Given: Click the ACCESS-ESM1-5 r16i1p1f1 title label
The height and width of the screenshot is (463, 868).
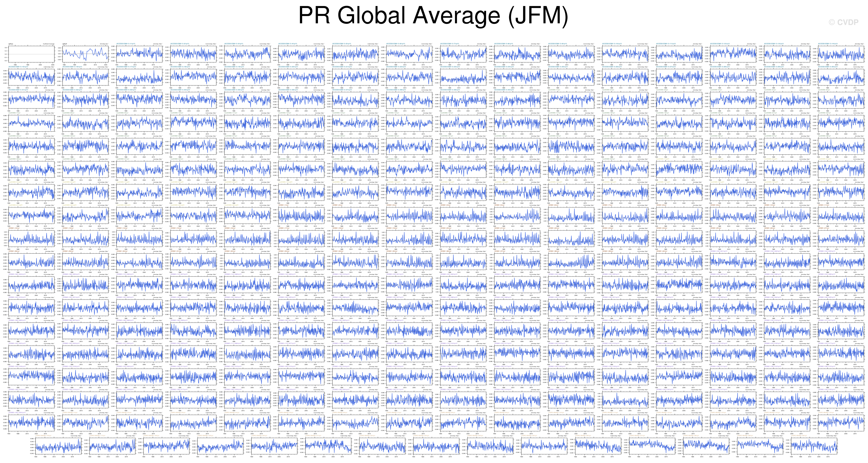Looking at the screenshot, I should click(72, 67).
